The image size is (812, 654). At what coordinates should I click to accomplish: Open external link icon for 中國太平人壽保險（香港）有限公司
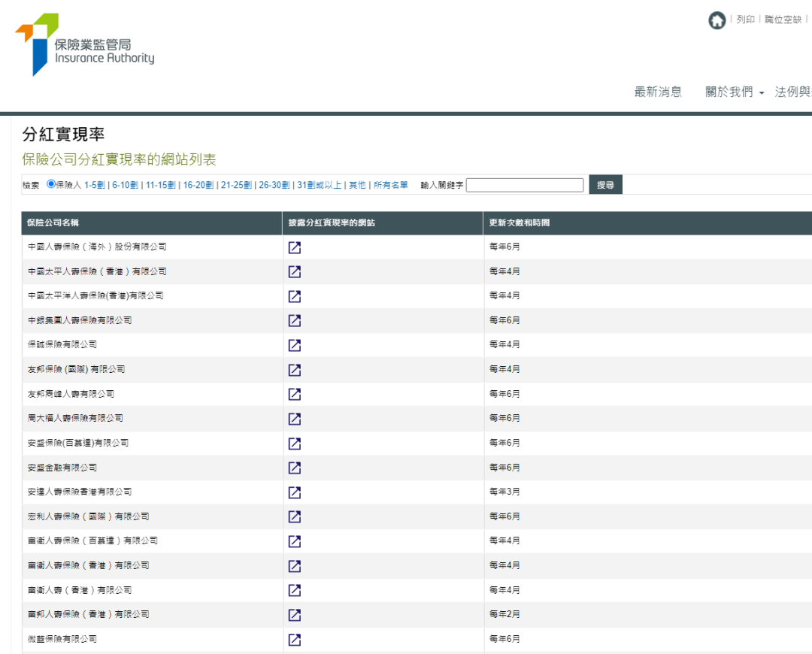click(295, 272)
